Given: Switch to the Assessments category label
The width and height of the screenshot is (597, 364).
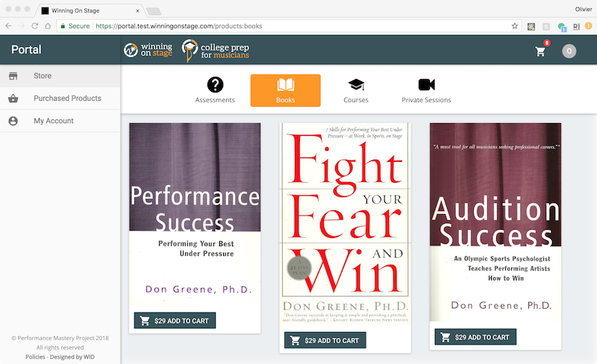Looking at the screenshot, I should point(215,100).
